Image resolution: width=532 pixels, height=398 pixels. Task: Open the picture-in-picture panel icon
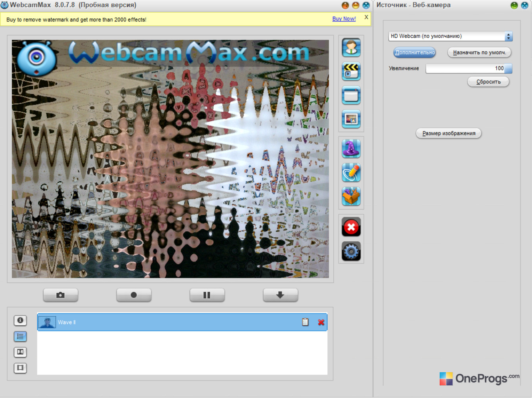pos(20,352)
